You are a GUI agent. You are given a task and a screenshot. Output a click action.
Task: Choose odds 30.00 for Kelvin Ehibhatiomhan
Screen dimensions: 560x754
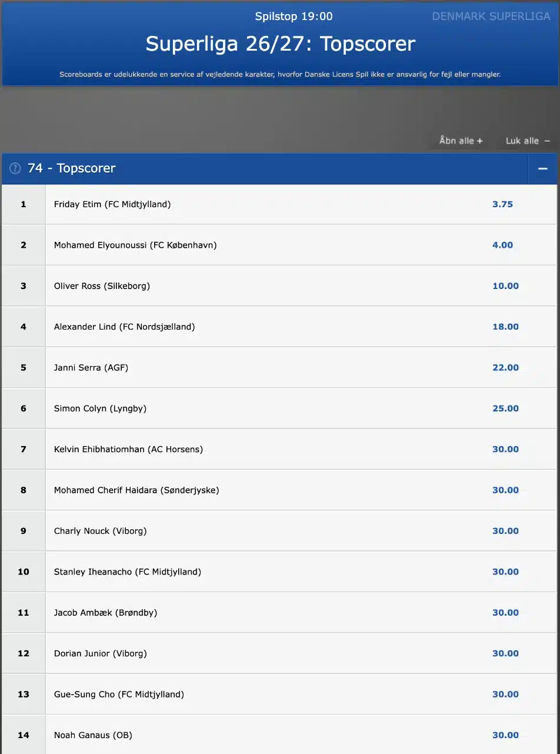505,449
